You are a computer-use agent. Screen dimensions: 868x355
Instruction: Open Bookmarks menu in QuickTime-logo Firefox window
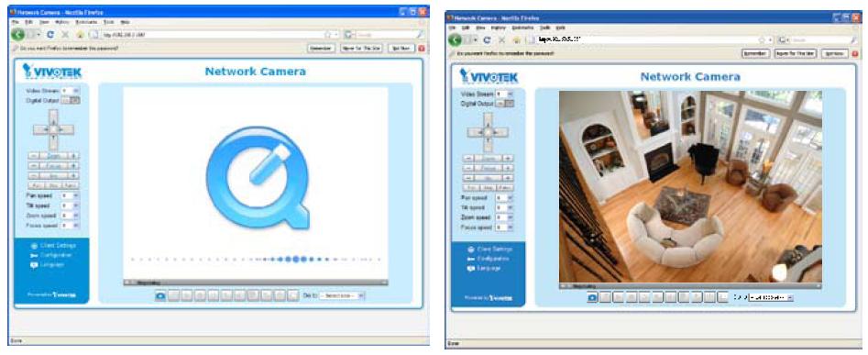[86, 22]
